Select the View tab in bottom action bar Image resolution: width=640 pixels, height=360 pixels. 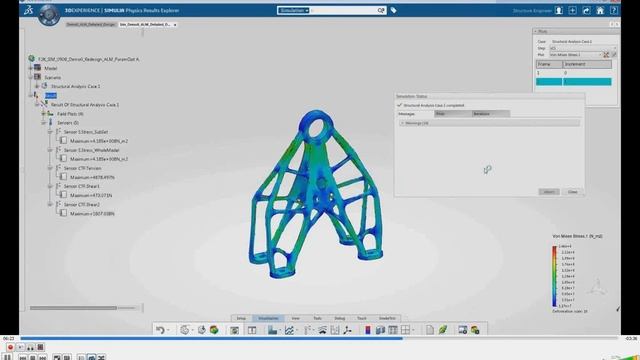(296, 318)
